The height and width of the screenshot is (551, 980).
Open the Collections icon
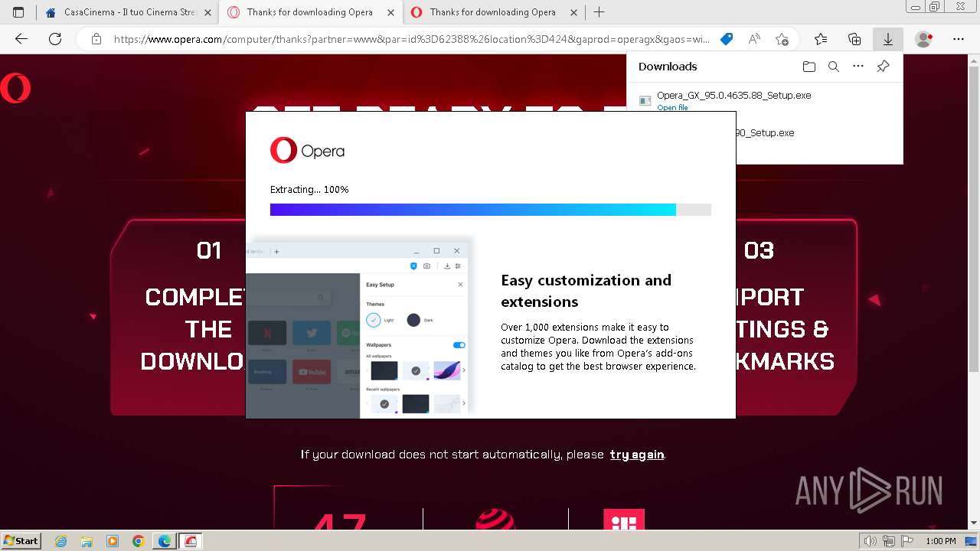tap(854, 39)
